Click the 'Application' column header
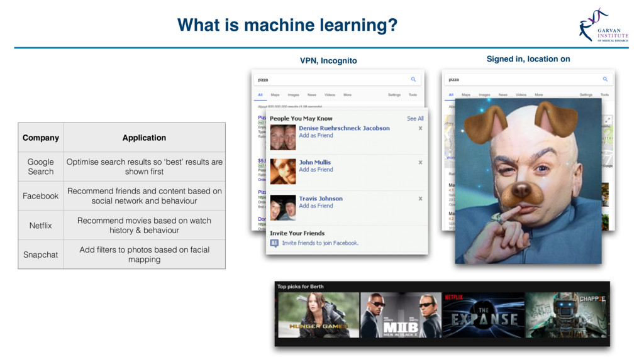Viewport: 644px width, 362px height. [144, 138]
